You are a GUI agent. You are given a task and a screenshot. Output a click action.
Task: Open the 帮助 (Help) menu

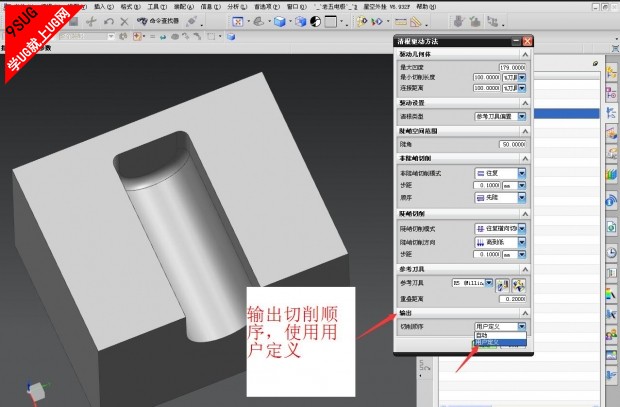(x=426, y=7)
